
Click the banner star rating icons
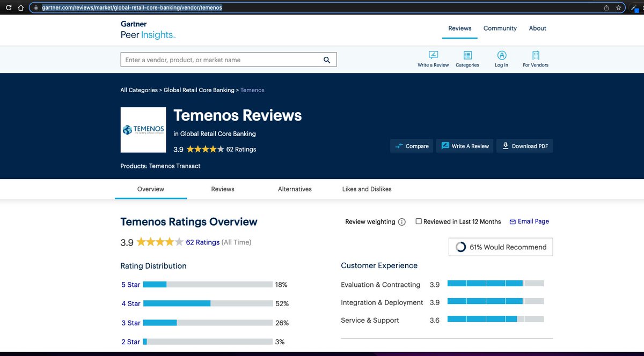pyautogui.click(x=206, y=150)
